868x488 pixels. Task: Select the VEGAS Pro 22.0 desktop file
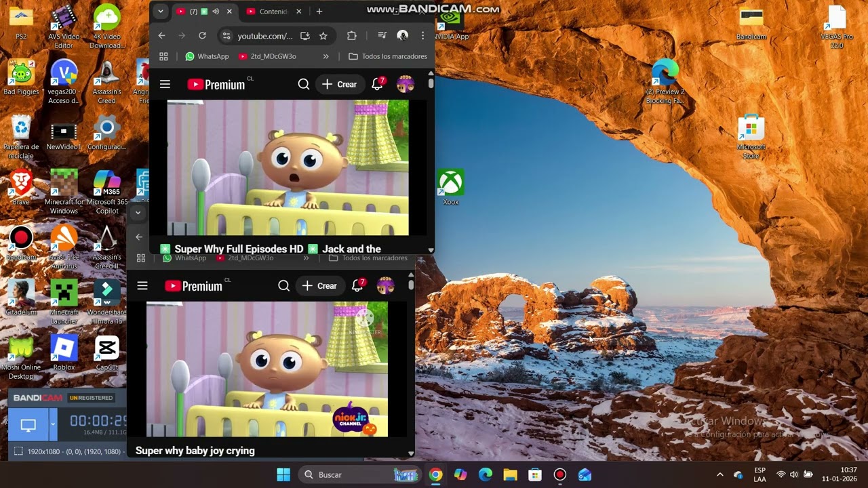pyautogui.click(x=837, y=27)
